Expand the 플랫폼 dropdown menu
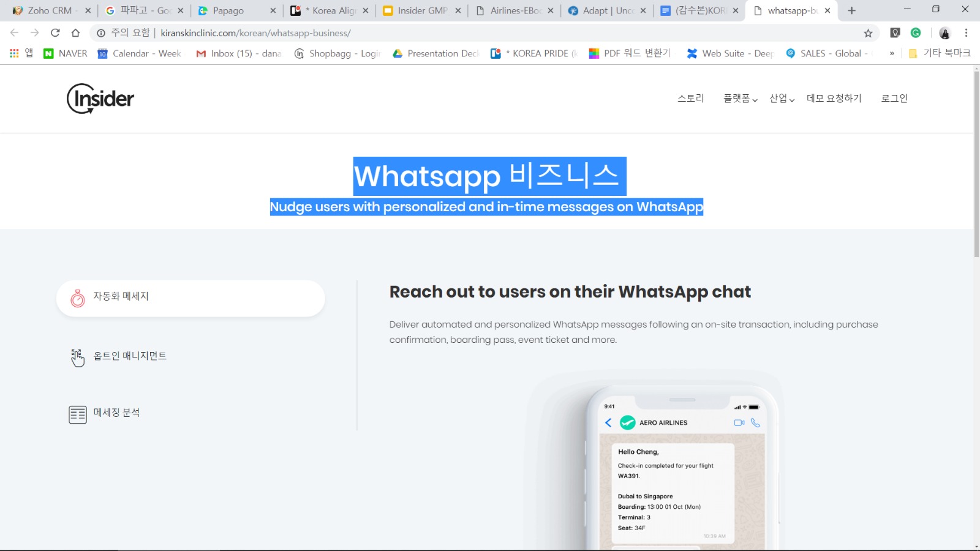980x551 pixels. pos(740,99)
